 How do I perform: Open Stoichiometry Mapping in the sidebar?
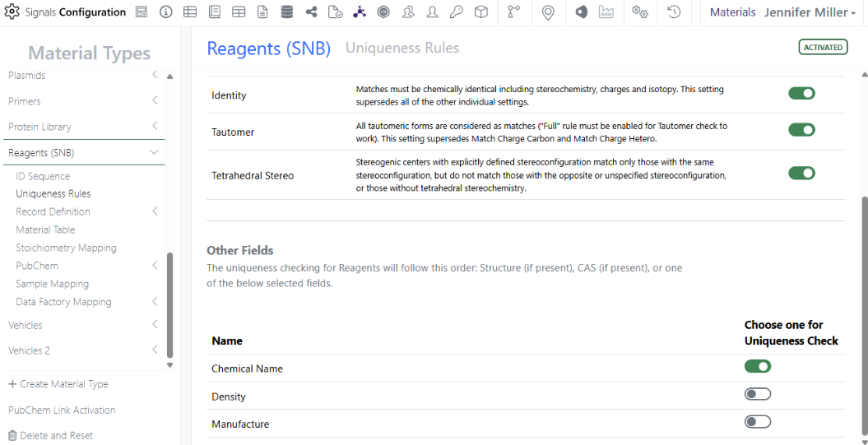tap(66, 248)
